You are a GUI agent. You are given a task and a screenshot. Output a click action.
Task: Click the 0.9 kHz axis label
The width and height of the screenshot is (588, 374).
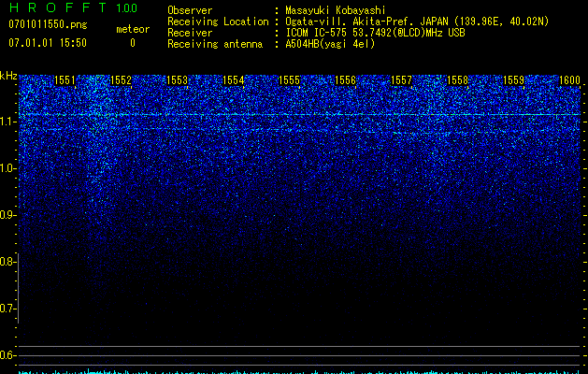[8, 215]
